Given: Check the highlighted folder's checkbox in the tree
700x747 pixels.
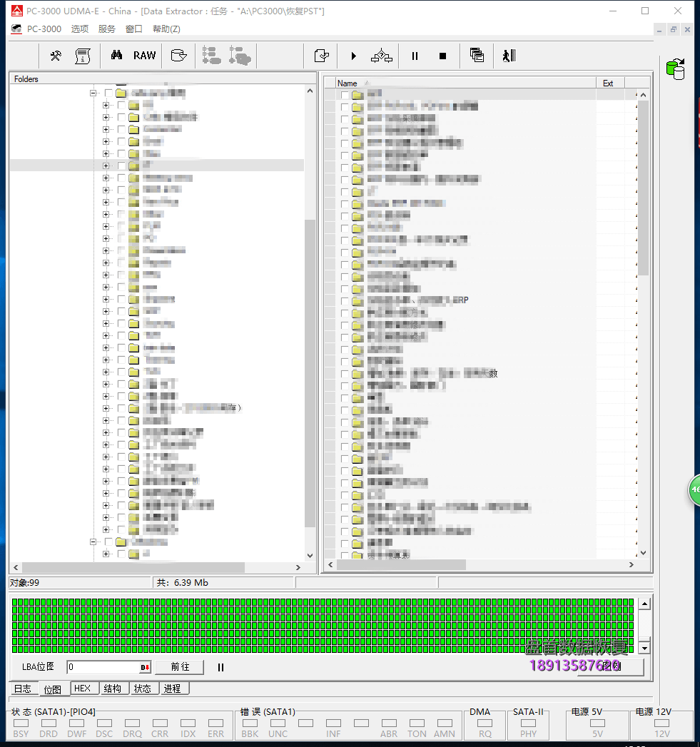Looking at the screenshot, I should tap(121, 166).
